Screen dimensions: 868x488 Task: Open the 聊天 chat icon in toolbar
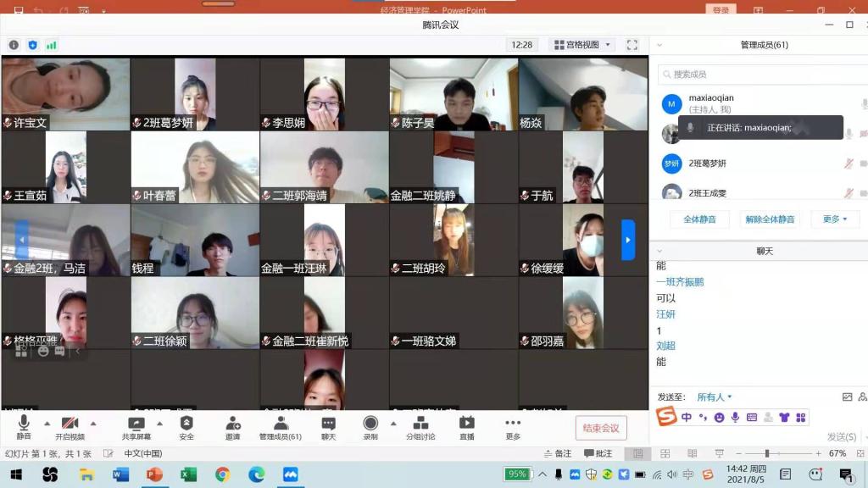pos(328,427)
